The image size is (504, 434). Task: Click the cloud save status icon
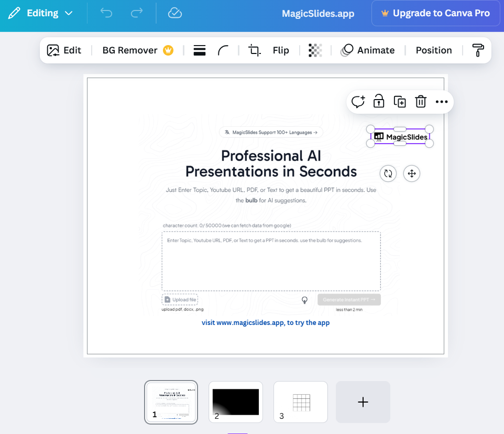click(175, 13)
